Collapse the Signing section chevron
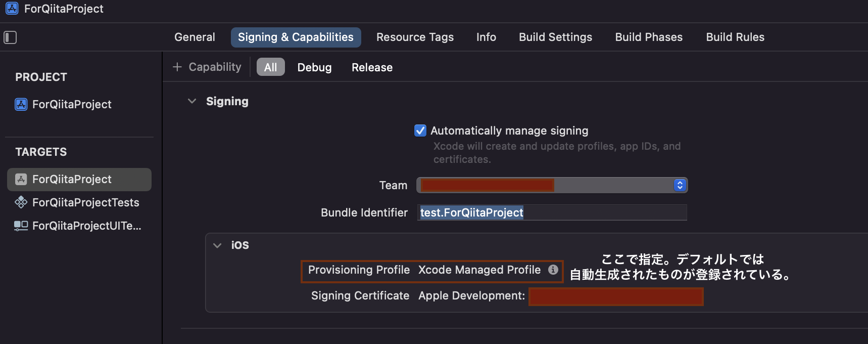This screenshot has width=868, height=344. click(192, 101)
